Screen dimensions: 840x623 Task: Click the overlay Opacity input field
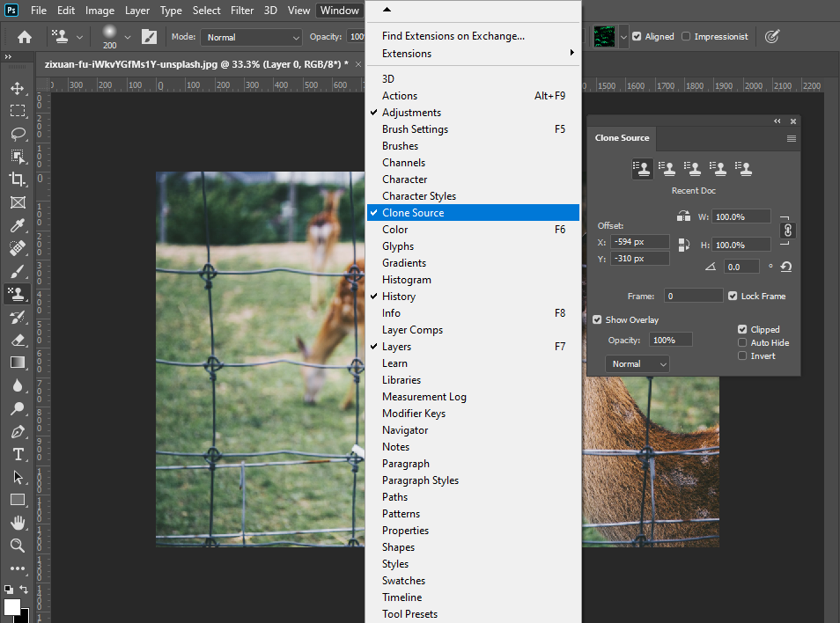(671, 340)
